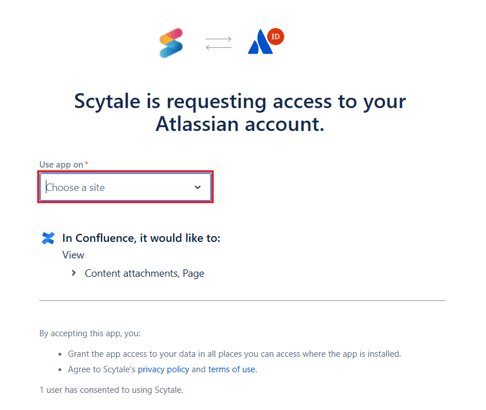Click the "Agree to Scytale's" bullet text
Screen dimensions: 486x410
click(x=102, y=369)
